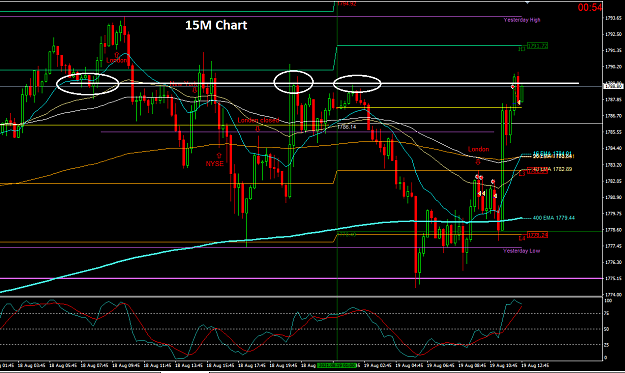This screenshot has width=625, height=373.
Task: Click the 19 Aug 12:45 time label
Action: (x=535, y=365)
